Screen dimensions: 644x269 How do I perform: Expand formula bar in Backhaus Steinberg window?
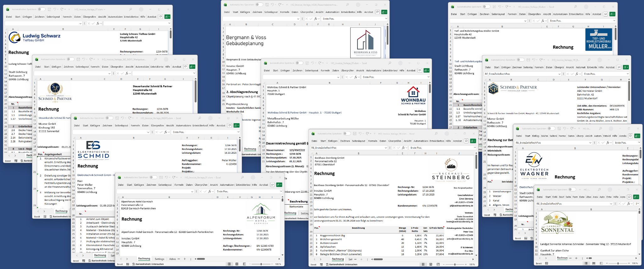click(x=475, y=148)
